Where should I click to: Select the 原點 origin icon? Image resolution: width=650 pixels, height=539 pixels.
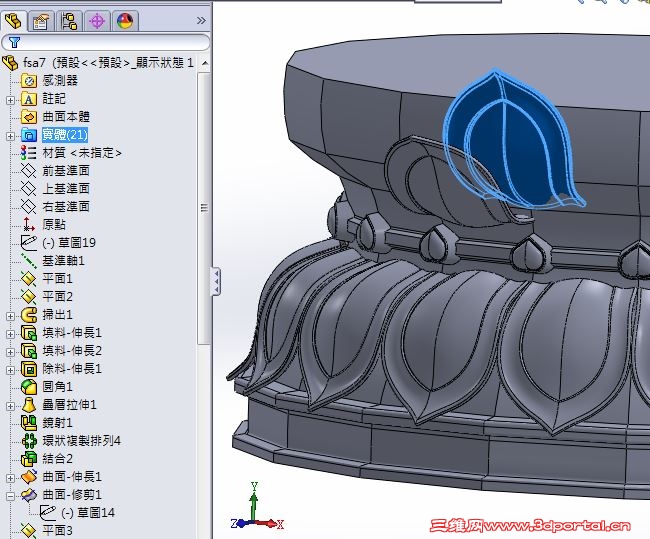(29, 224)
